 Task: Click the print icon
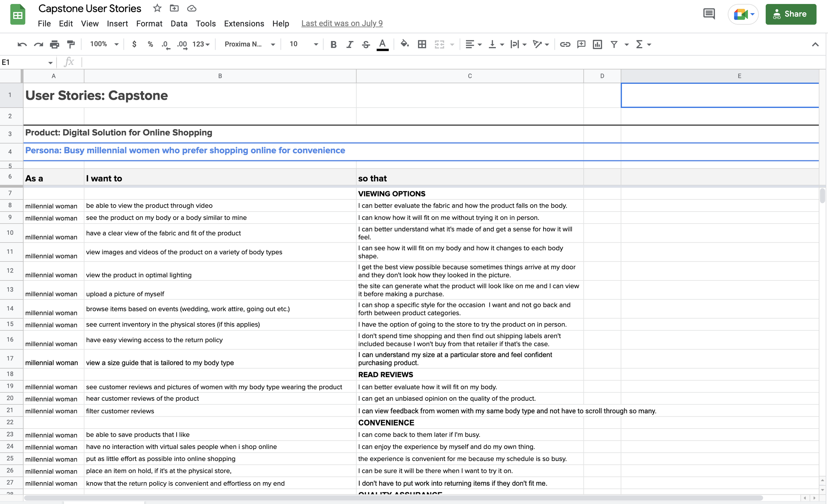point(54,44)
